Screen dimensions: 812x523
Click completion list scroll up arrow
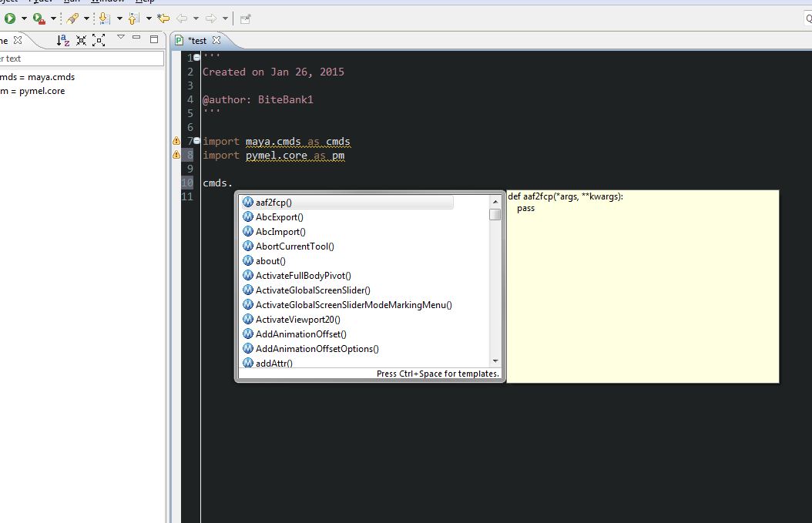(x=495, y=202)
